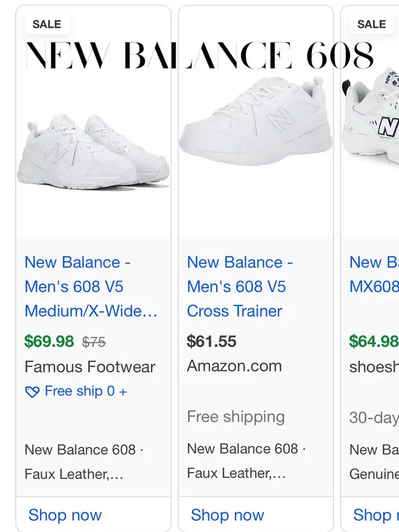Select the Amazon.com seller name
The height and width of the screenshot is (532, 399).
click(x=234, y=366)
